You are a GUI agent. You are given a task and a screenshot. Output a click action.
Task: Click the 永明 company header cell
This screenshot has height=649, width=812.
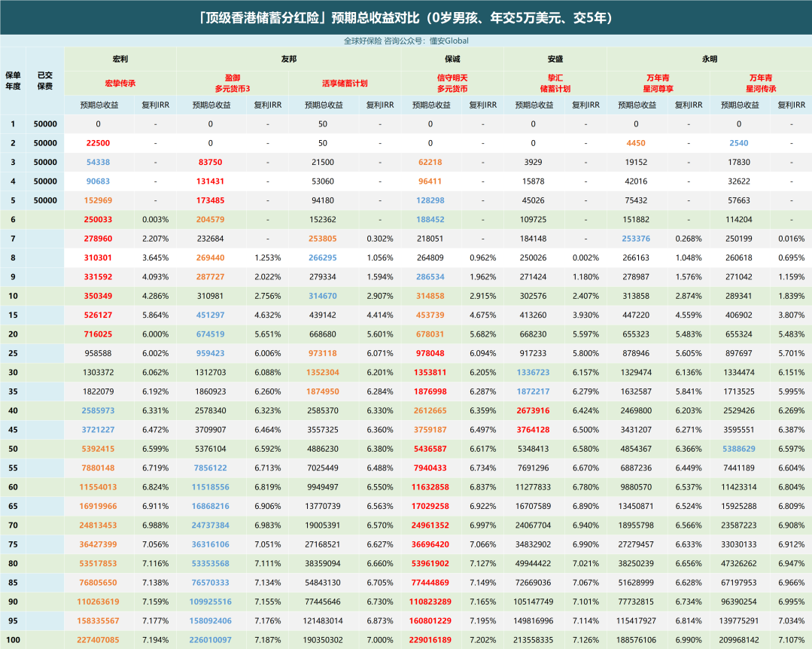pos(709,59)
